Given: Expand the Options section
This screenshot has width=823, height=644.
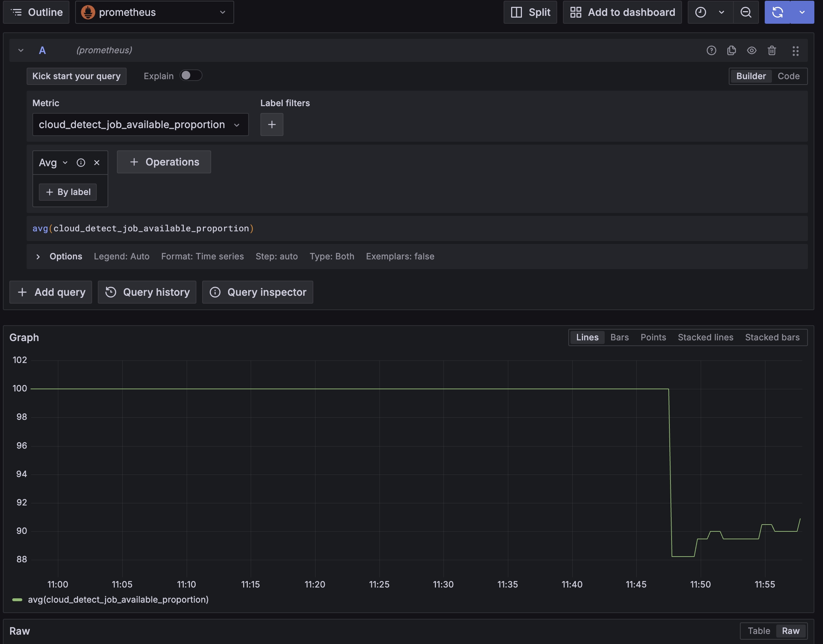Looking at the screenshot, I should tap(38, 257).
